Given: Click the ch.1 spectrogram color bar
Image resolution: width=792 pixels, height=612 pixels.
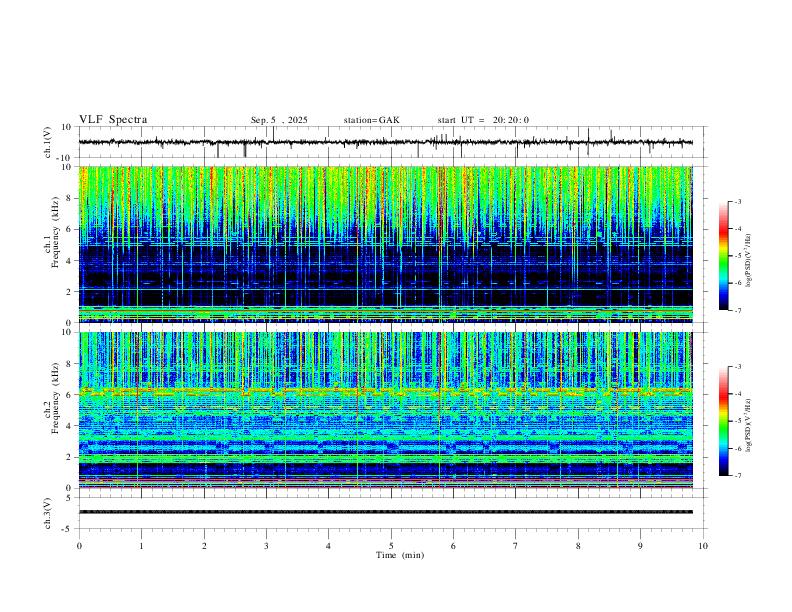Looking at the screenshot, I should [723, 256].
